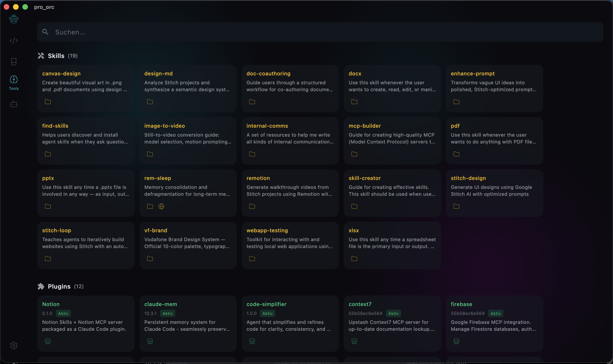The image size is (613, 364).
Task: Open the robot agent icon in the sidebar
Action: tap(14, 104)
